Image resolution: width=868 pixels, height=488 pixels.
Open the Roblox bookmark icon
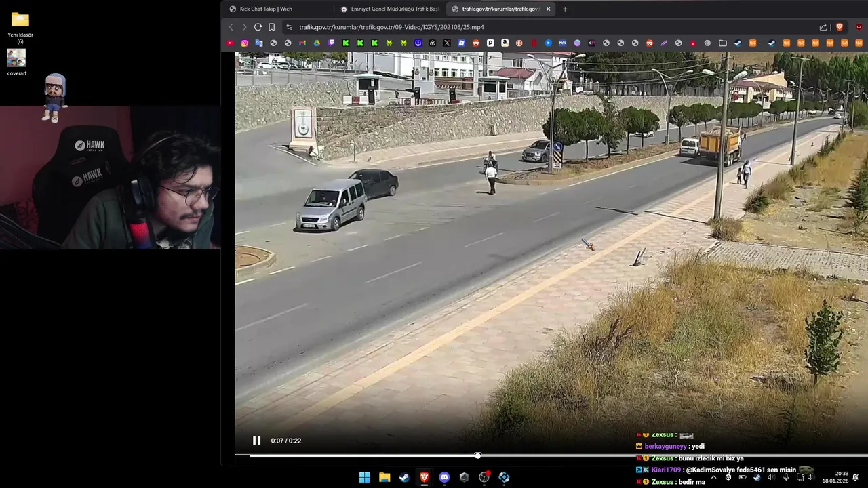point(462,43)
